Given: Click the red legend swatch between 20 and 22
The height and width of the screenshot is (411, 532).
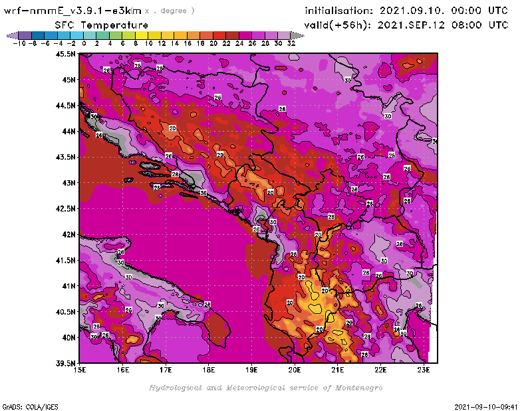Looking at the screenshot, I should 219,35.
